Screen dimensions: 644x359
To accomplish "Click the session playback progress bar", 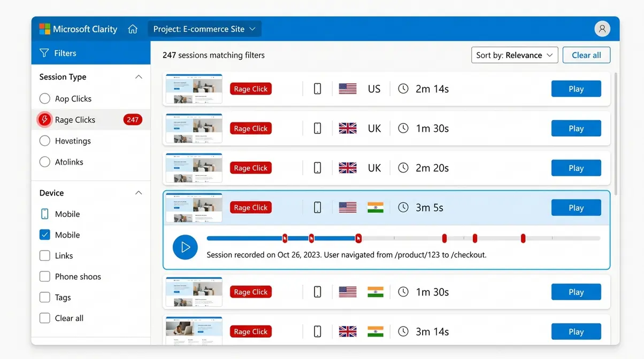I will pyautogui.click(x=403, y=238).
